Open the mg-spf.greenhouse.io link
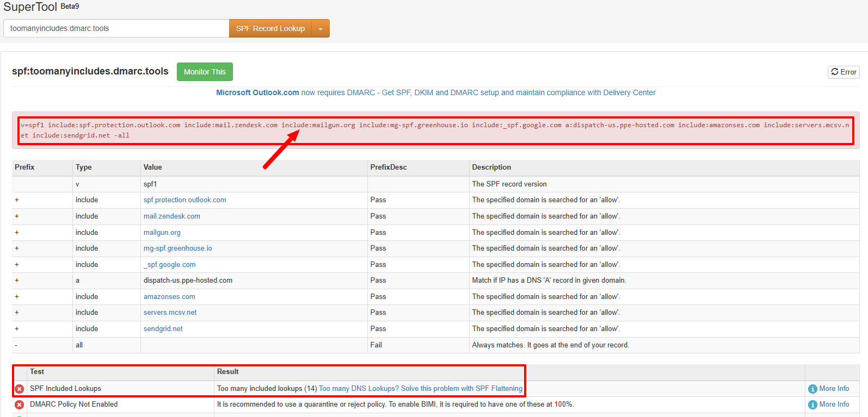The image size is (868, 417). click(x=178, y=248)
